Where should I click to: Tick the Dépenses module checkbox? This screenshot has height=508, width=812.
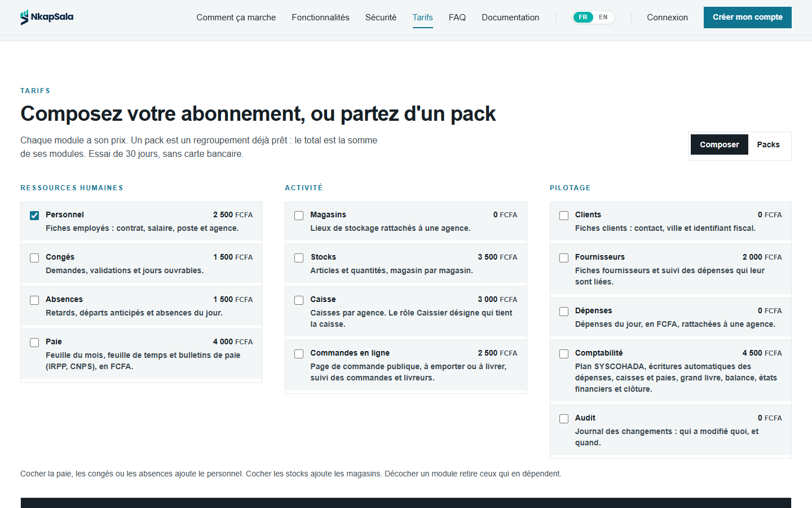pos(564,312)
